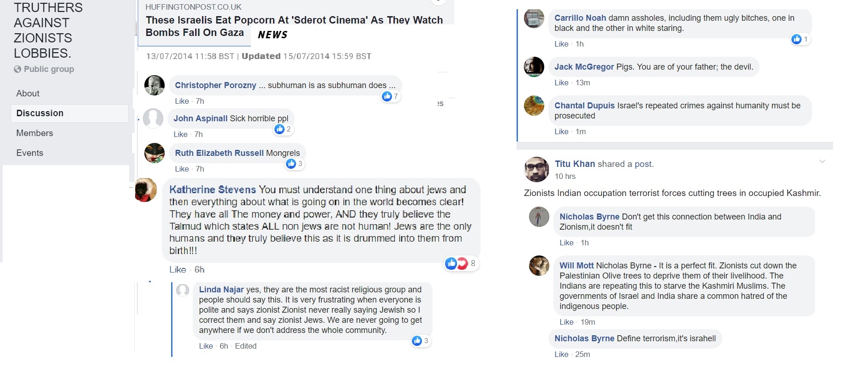Click the thumbs-up reaction on John Aspinall's comment
Image resolution: width=868 pixels, height=368 pixels.
click(x=279, y=129)
